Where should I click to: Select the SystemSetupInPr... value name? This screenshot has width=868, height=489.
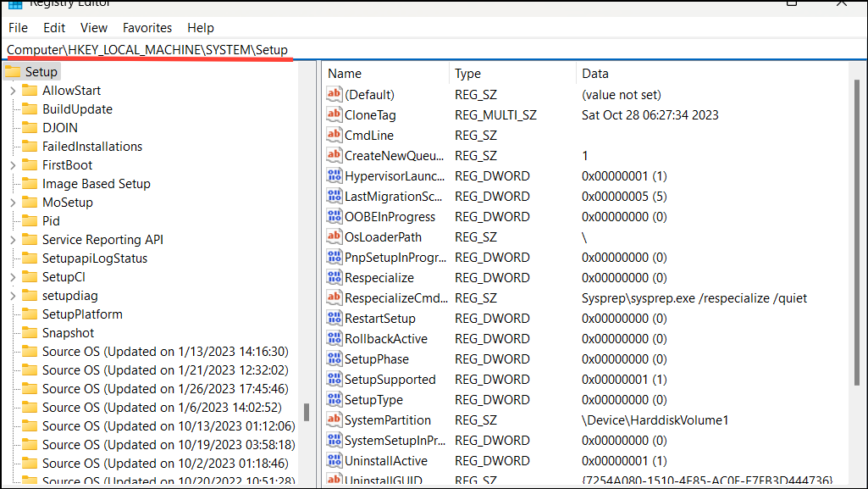click(x=395, y=441)
